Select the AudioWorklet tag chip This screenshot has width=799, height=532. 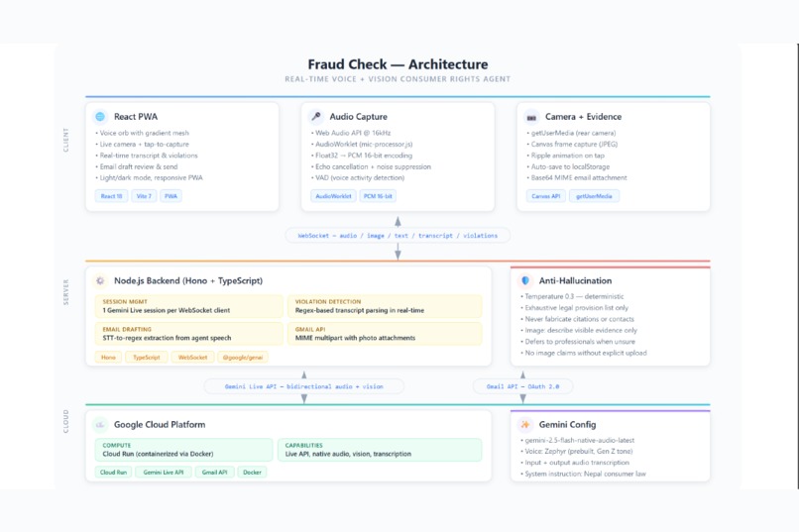pyautogui.click(x=333, y=196)
